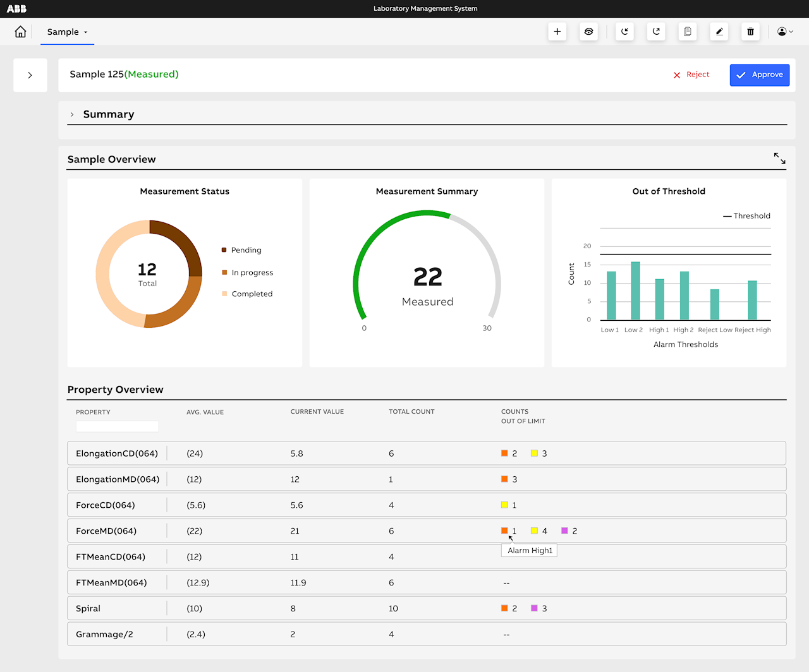Click the Property filter input field
The width and height of the screenshot is (809, 672).
click(x=117, y=426)
